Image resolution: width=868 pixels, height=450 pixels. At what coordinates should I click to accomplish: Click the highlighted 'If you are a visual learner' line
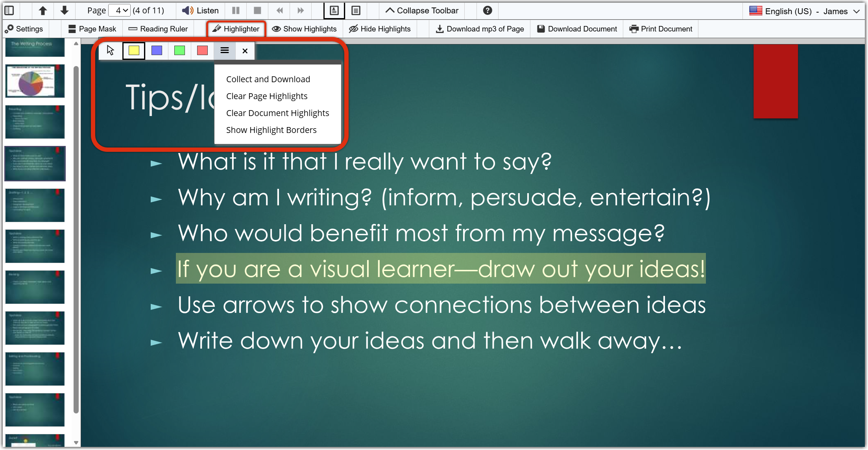point(441,269)
